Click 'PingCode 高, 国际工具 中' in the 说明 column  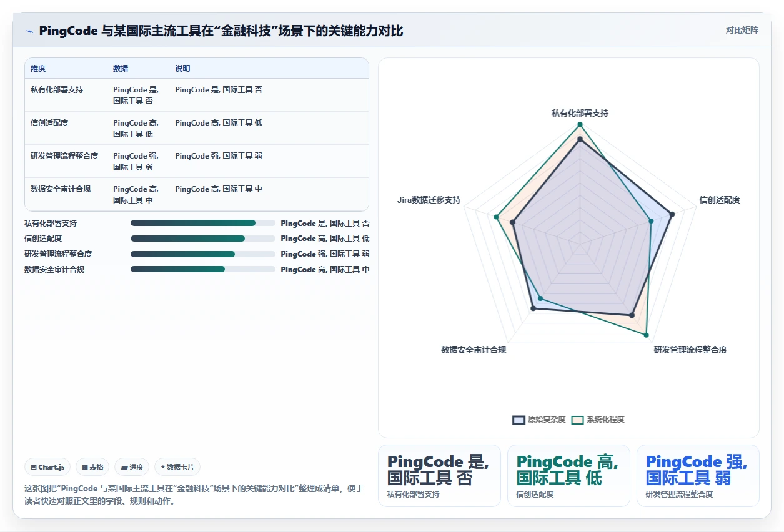pyautogui.click(x=219, y=189)
